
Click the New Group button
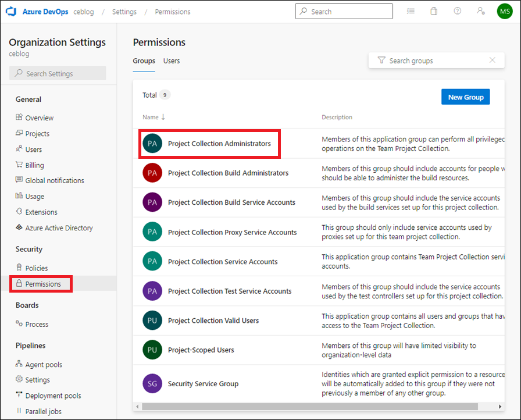pyautogui.click(x=466, y=97)
